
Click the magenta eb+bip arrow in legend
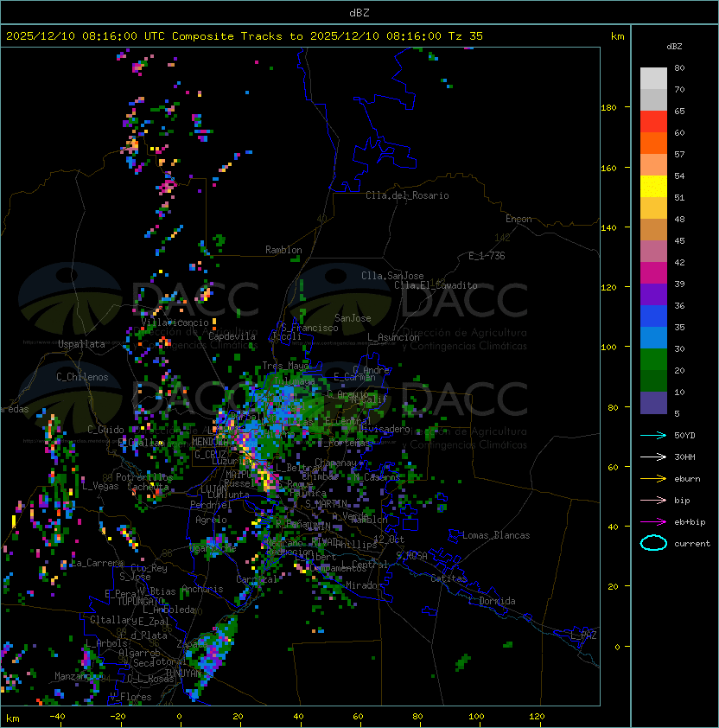coord(653,522)
